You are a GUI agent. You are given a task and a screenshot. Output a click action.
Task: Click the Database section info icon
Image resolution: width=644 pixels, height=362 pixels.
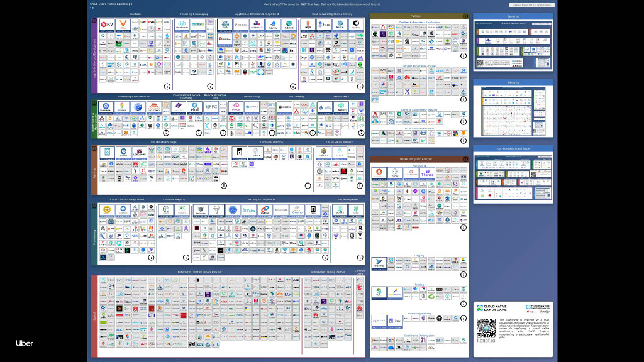[167, 86]
